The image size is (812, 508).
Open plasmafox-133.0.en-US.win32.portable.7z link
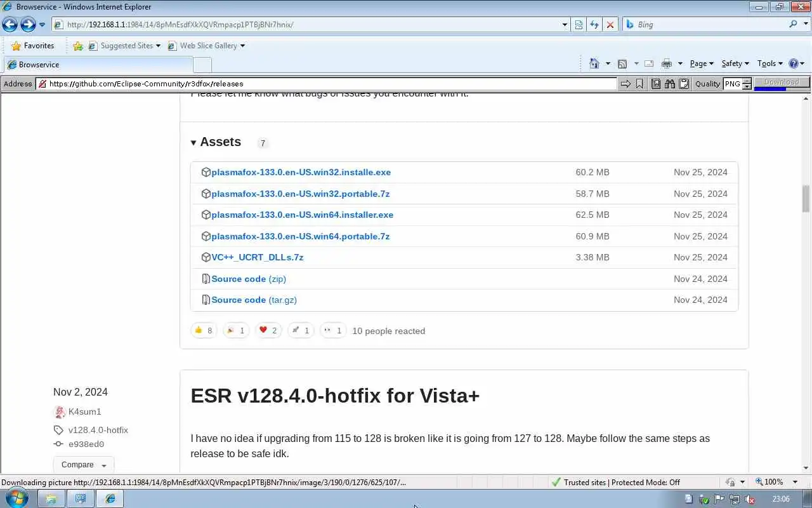pyautogui.click(x=300, y=194)
